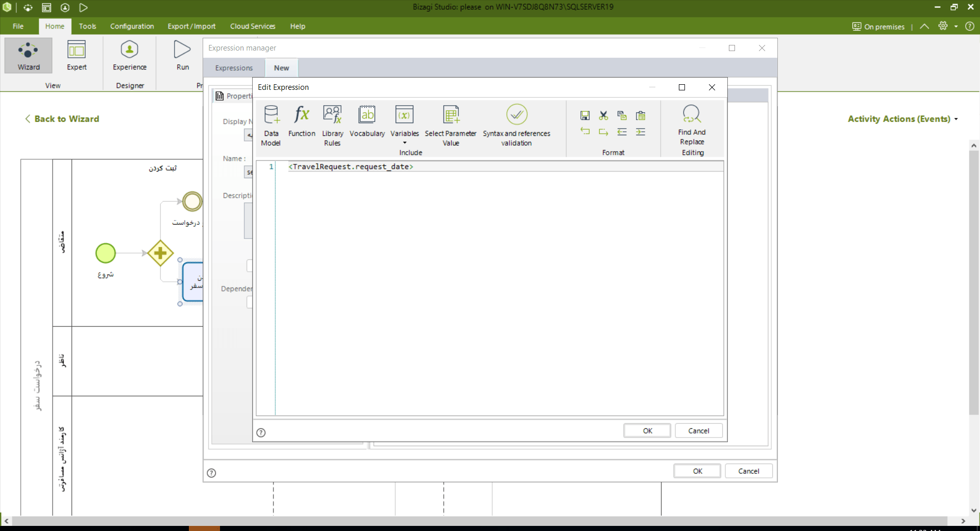980x531 pixels.
Task: Click the Undo arrow icon
Action: (x=585, y=132)
